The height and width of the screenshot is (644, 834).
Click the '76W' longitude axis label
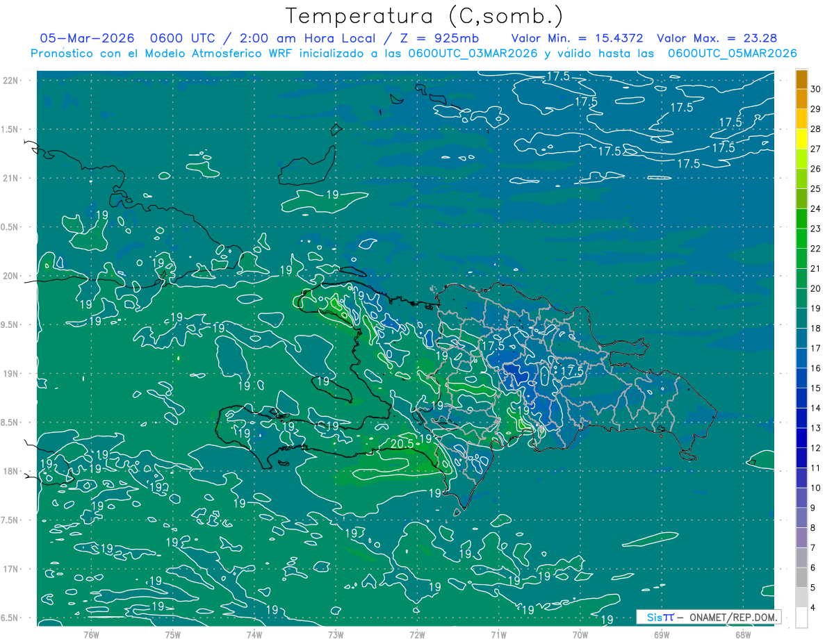91,634
